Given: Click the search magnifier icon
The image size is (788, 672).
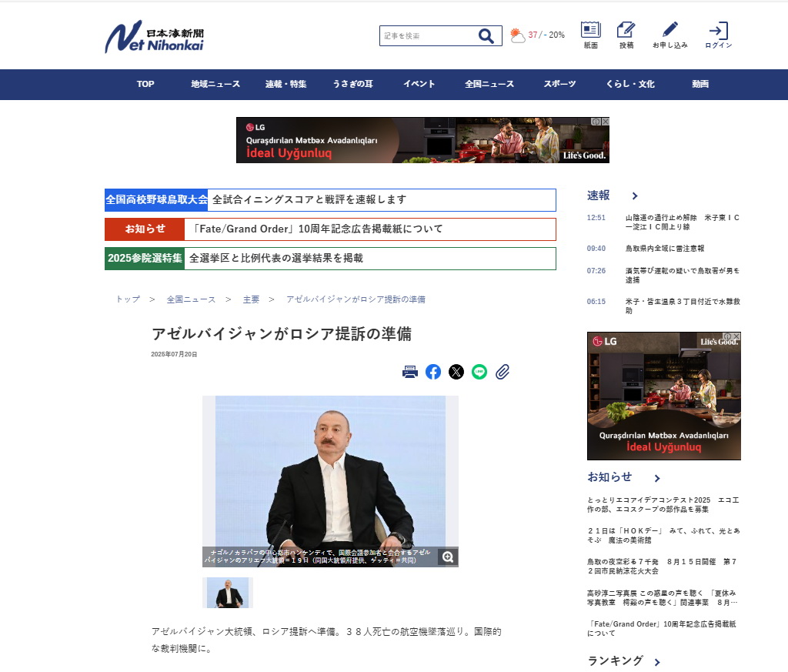Looking at the screenshot, I should click(486, 36).
